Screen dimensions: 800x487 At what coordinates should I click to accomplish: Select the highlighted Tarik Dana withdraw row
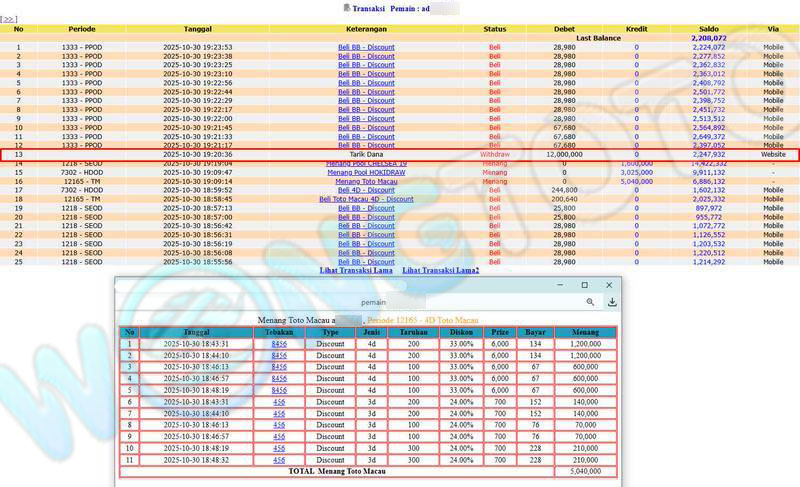pos(400,155)
